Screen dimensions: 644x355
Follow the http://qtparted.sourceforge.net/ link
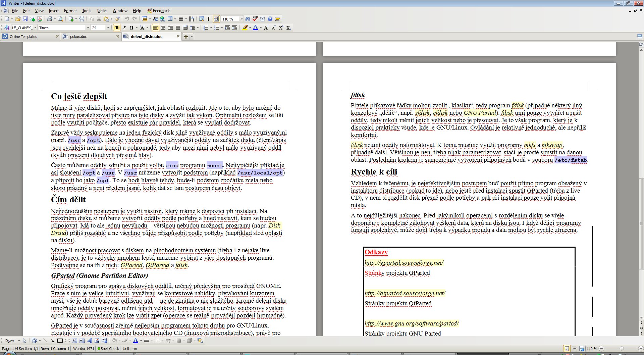pyautogui.click(x=405, y=293)
